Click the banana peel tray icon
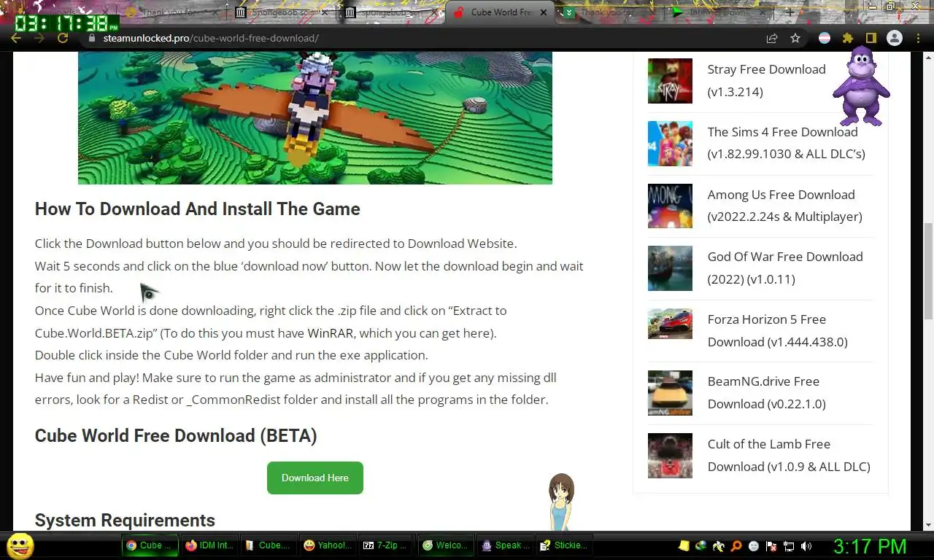 [x=719, y=545]
